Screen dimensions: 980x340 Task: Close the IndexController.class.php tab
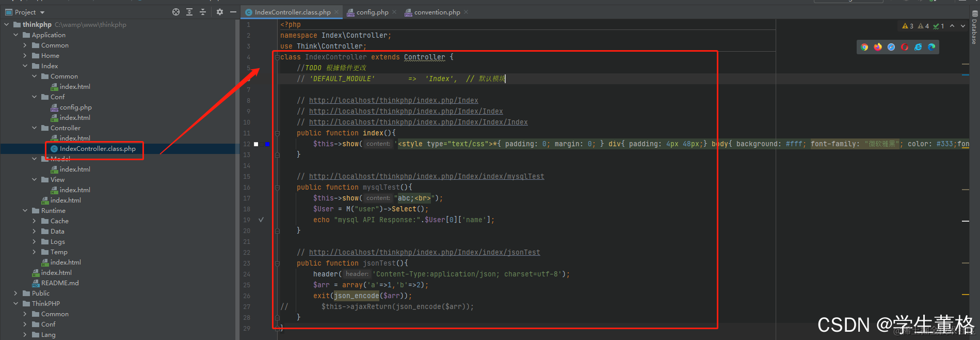(336, 12)
